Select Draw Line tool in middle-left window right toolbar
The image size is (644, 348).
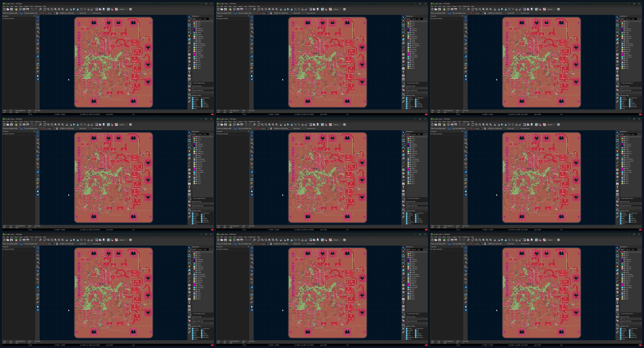pos(189,163)
